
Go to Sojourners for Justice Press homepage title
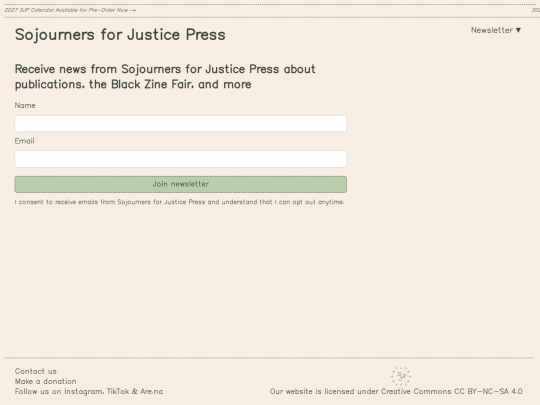pos(120,34)
